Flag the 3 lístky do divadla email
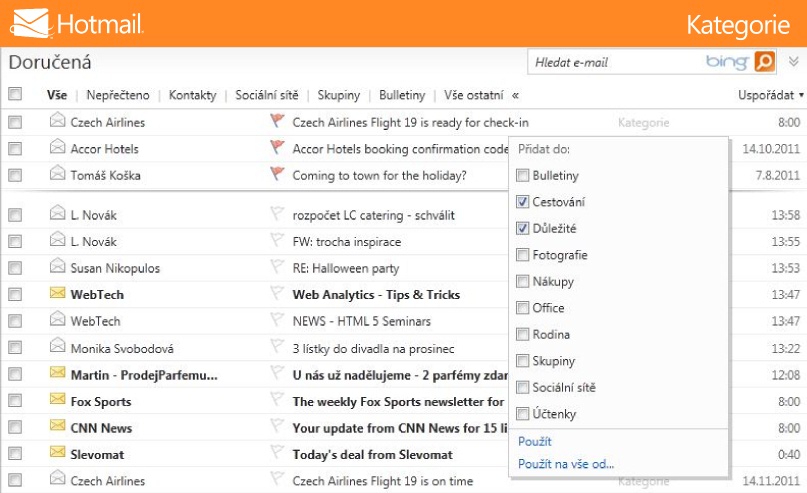The image size is (807, 493). pos(277,346)
